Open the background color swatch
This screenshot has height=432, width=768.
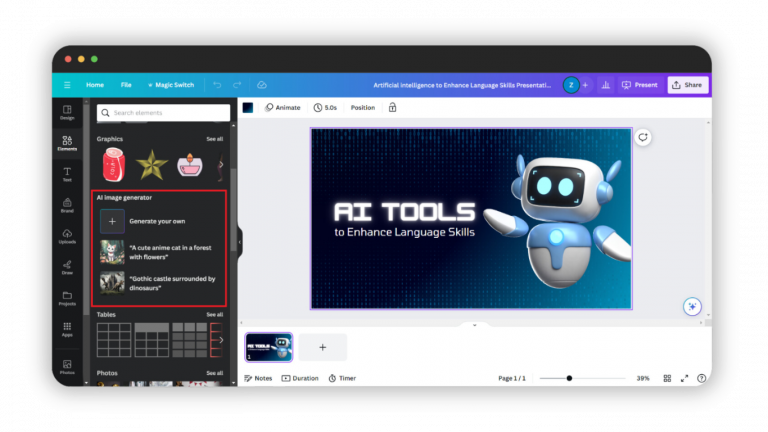click(x=248, y=107)
